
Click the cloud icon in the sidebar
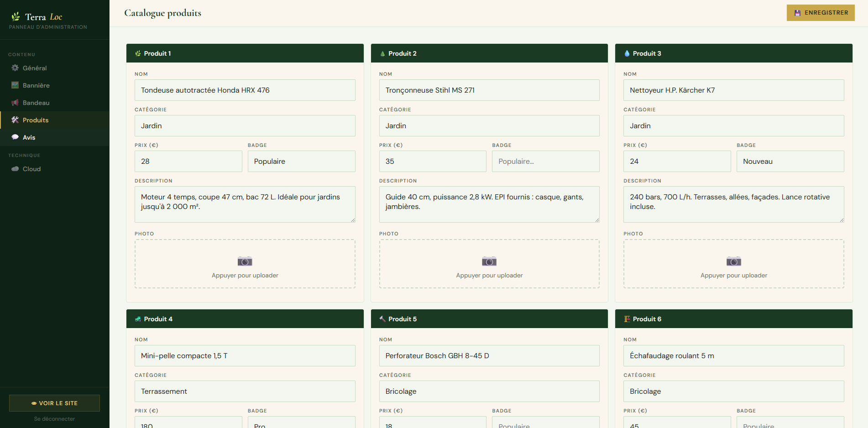[15, 169]
